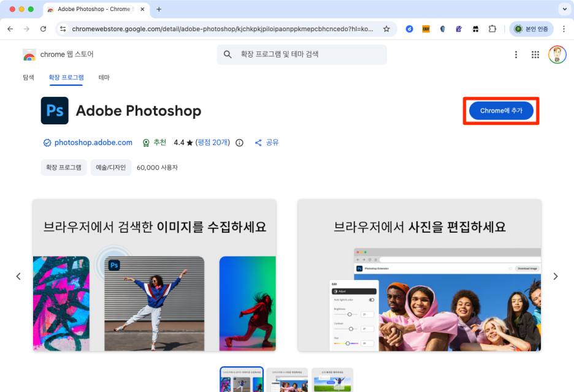
Task: Switch to the 탐색 tab
Action: [x=28, y=78]
